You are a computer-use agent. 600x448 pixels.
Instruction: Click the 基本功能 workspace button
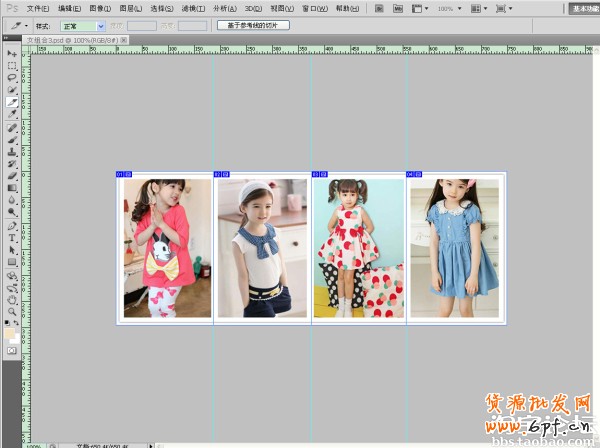[x=584, y=8]
